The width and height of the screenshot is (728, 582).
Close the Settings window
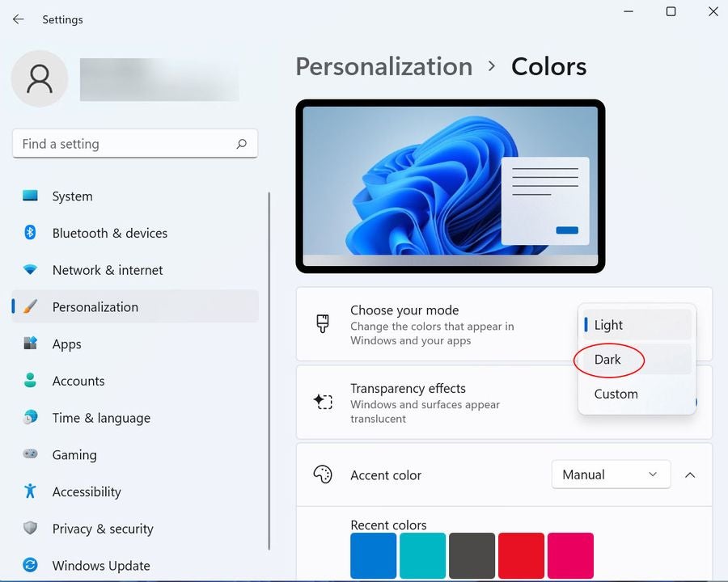713,11
